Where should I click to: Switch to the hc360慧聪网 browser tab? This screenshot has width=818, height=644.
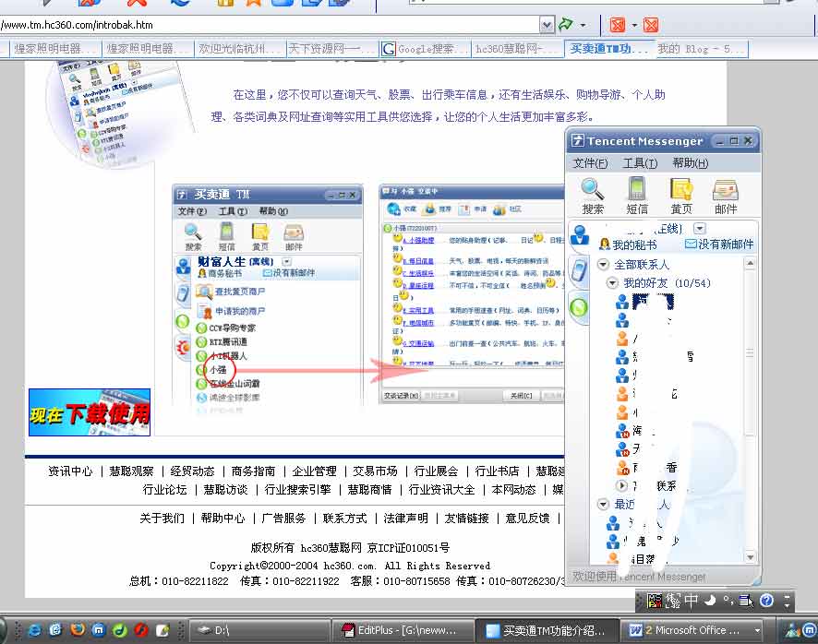(516, 49)
